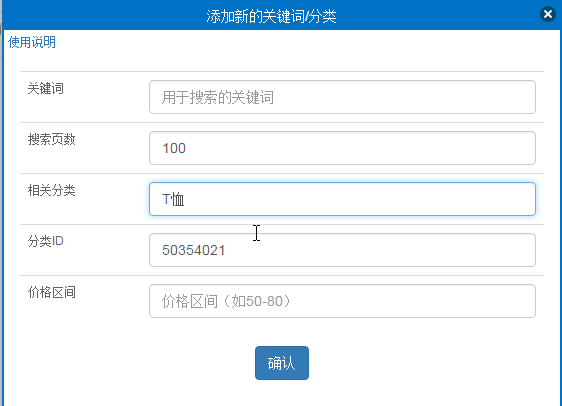
Task: Click the 价格区间 field label
Action: pos(52,292)
